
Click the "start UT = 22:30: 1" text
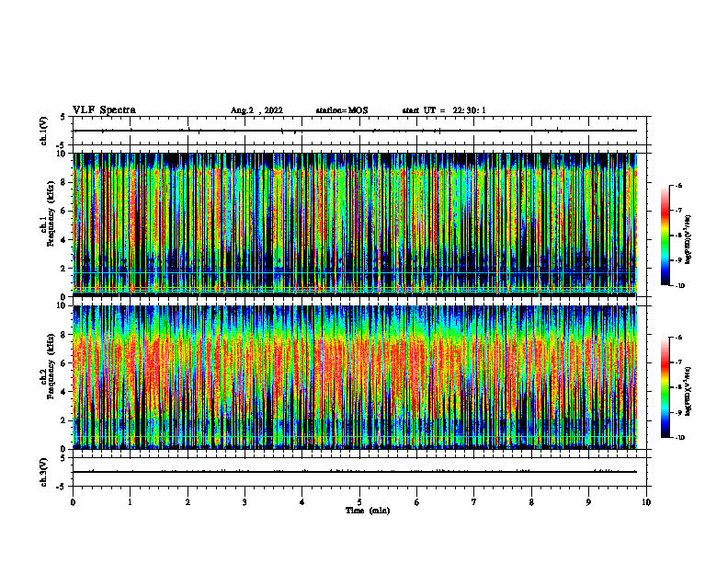click(x=444, y=110)
